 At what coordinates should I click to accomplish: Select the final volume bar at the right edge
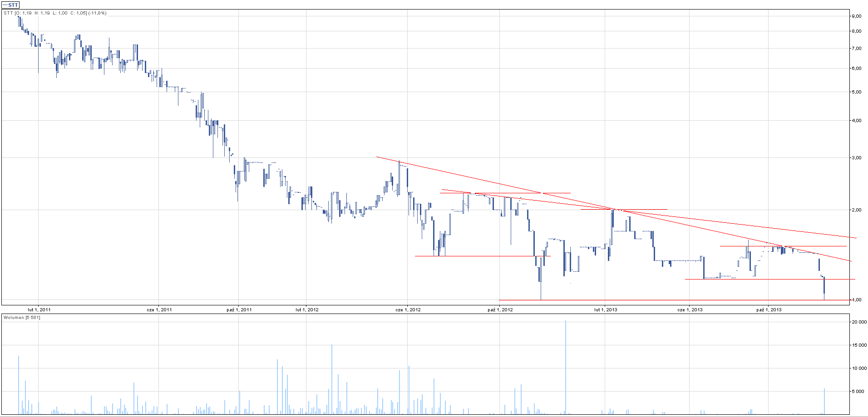[x=824, y=401]
